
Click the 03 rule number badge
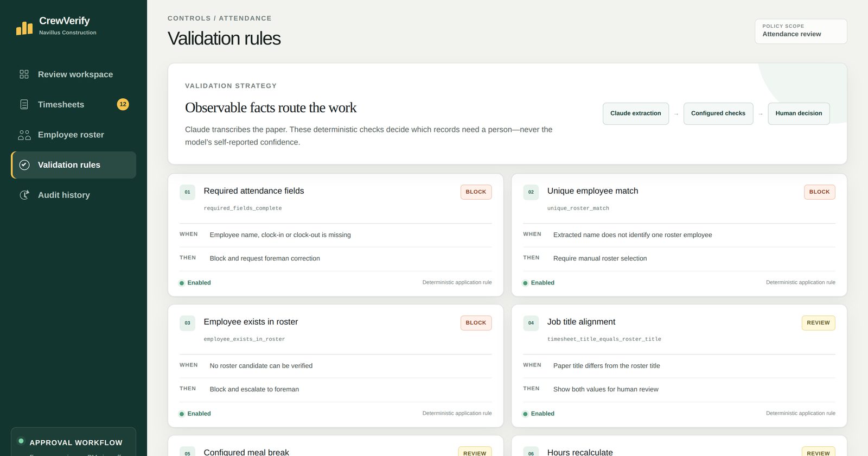tap(187, 323)
